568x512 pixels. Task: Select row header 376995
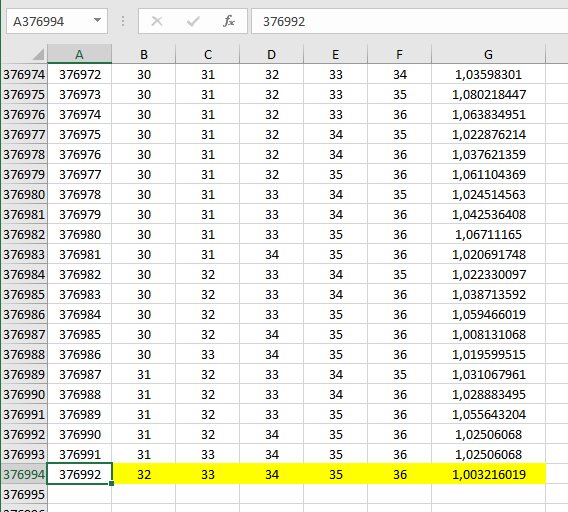click(24, 494)
